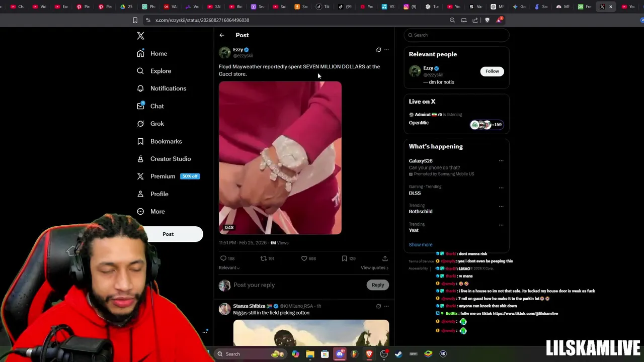
Task: Switch to the Instagram browser tab
Action: coord(410,7)
